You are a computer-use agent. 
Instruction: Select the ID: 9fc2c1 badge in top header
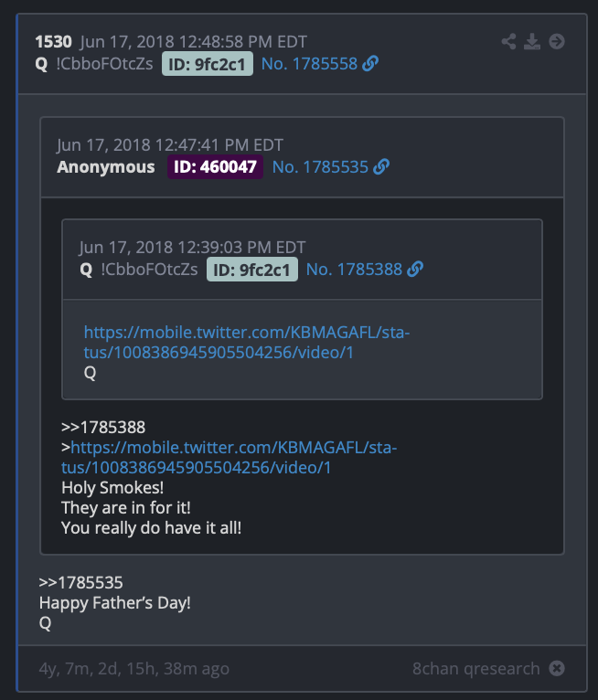click(208, 64)
